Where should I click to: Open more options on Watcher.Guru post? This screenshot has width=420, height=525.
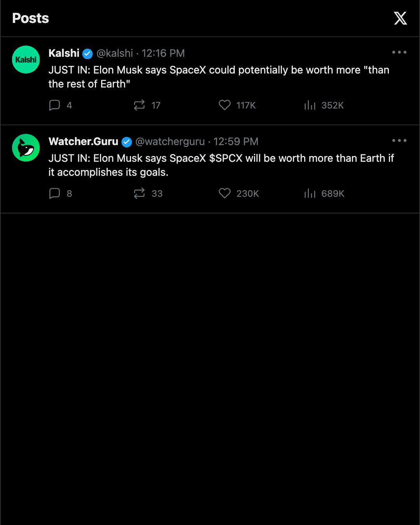pos(399,140)
